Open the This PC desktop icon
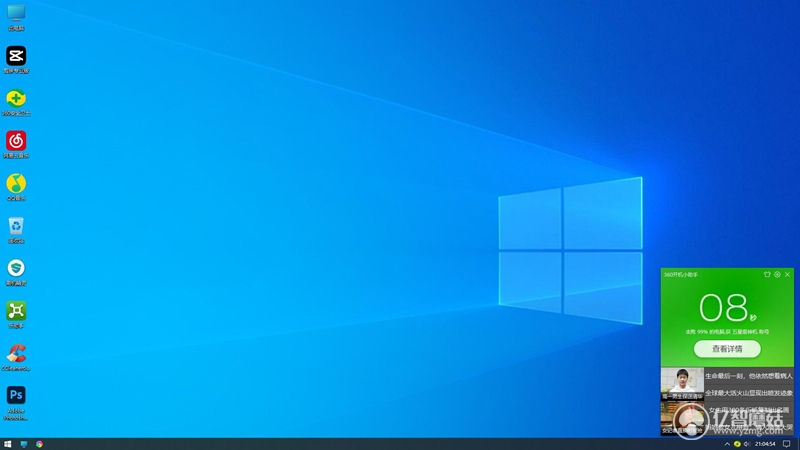The width and height of the screenshot is (800, 450). tap(16, 17)
